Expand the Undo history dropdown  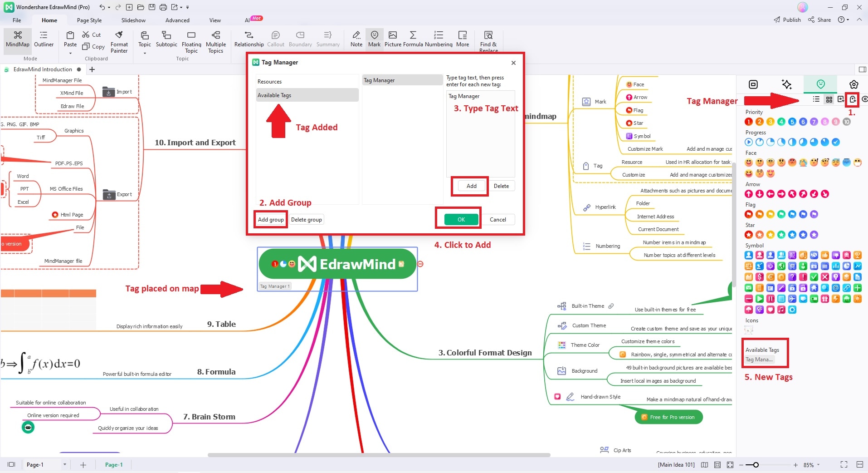pyautogui.click(x=109, y=7)
